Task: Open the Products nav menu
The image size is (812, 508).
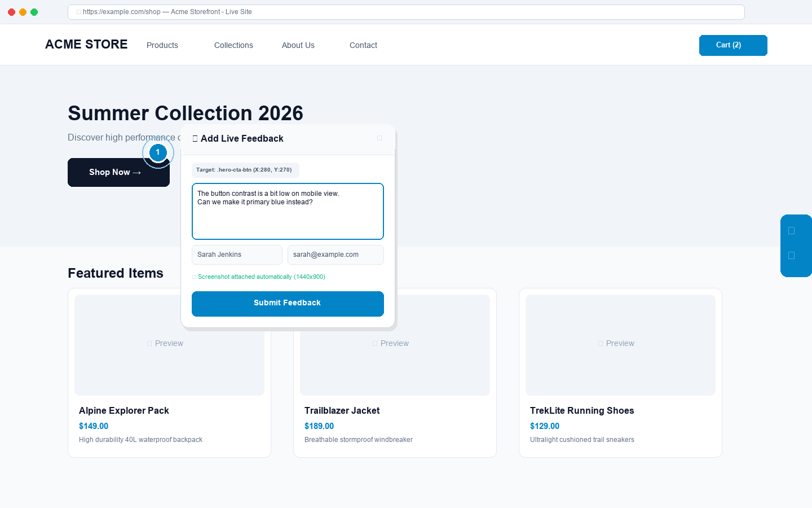Action: click(162, 45)
